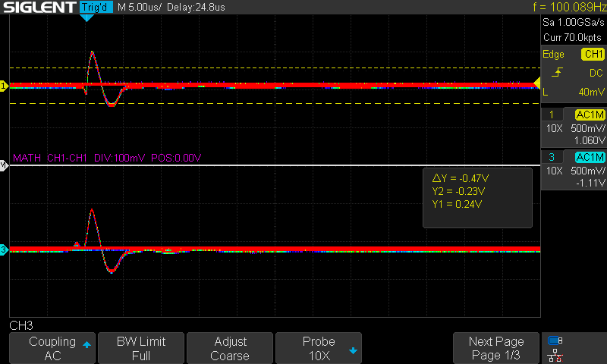Click the CH3 menu title label
This screenshot has height=364, width=607.
tap(21, 325)
